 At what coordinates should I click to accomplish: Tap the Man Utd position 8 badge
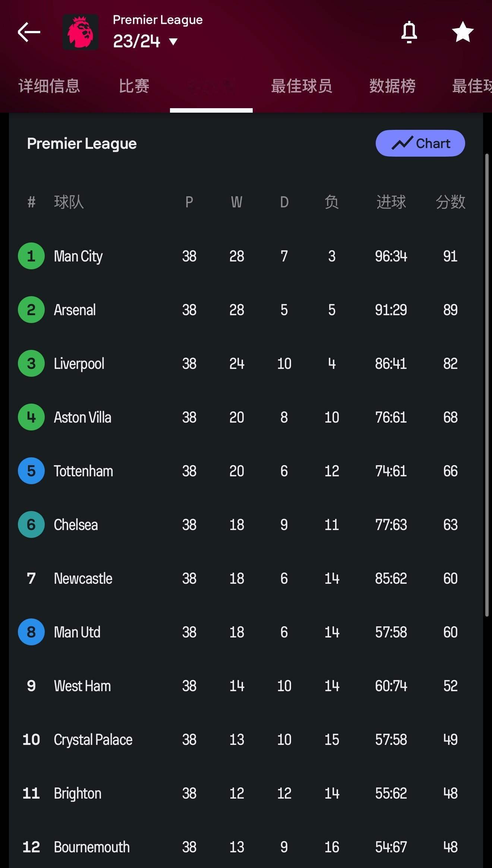pos(31,632)
